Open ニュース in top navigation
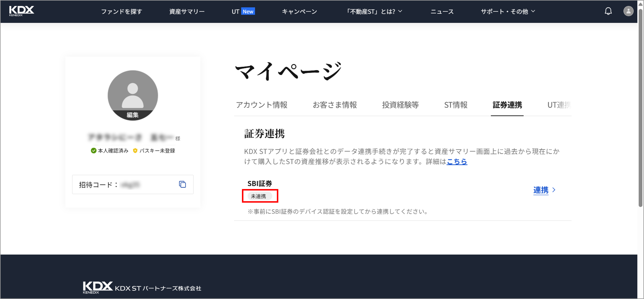The height and width of the screenshot is (299, 644). click(442, 12)
